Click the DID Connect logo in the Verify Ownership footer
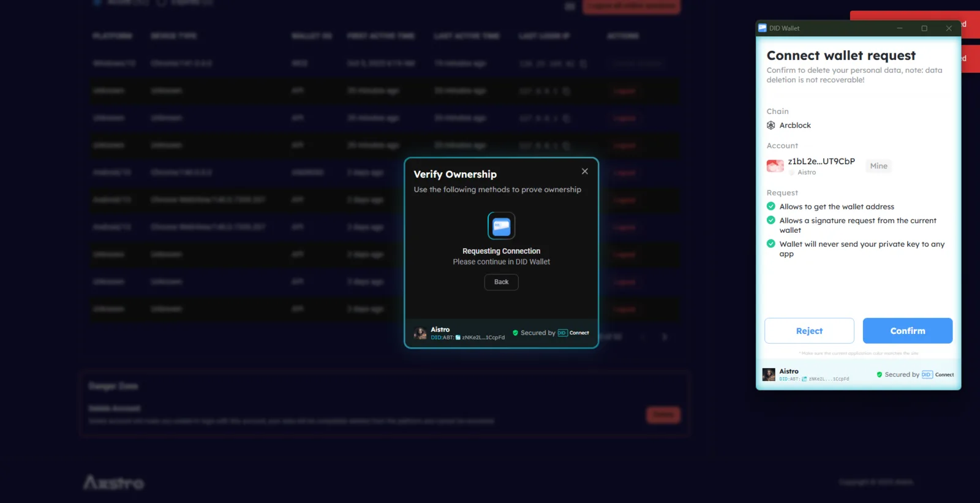The image size is (980, 503). (573, 333)
